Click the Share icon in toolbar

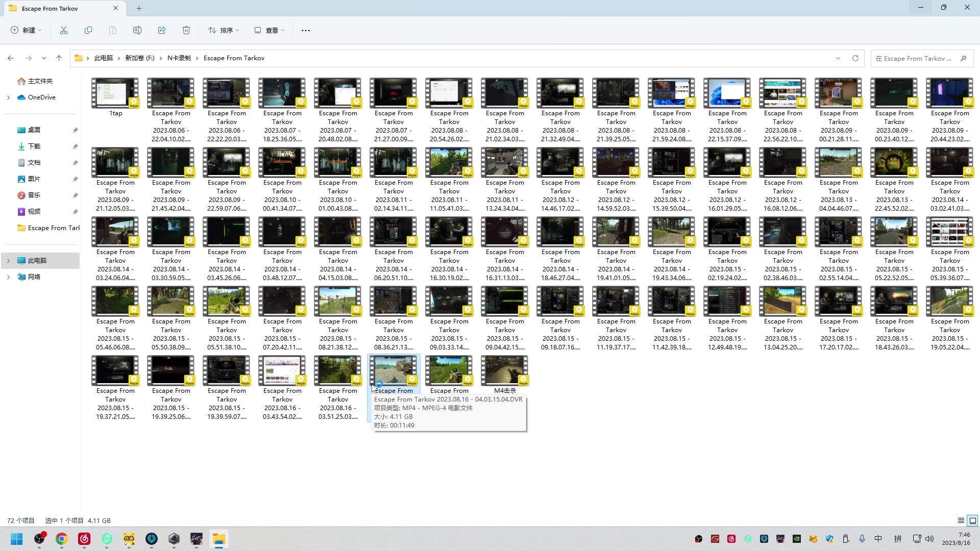click(162, 30)
